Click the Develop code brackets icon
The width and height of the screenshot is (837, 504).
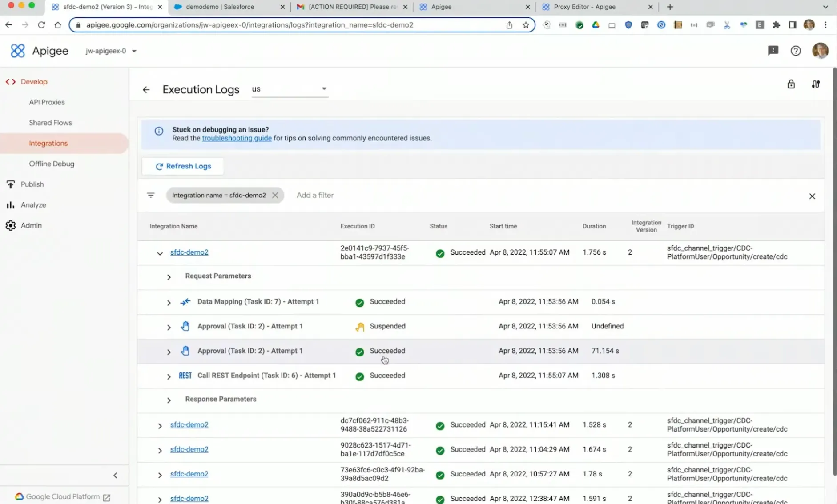click(11, 82)
